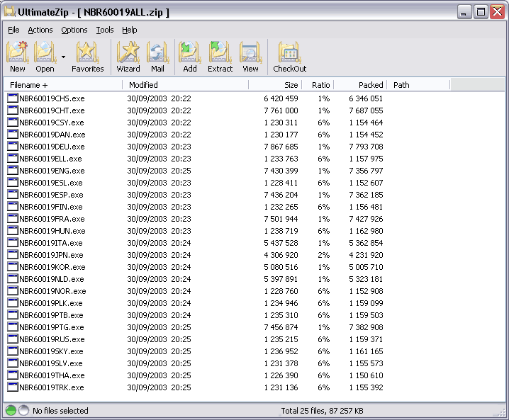
Task: Click 'Total 25 files, 87 257 KB' status
Action: [322, 411]
